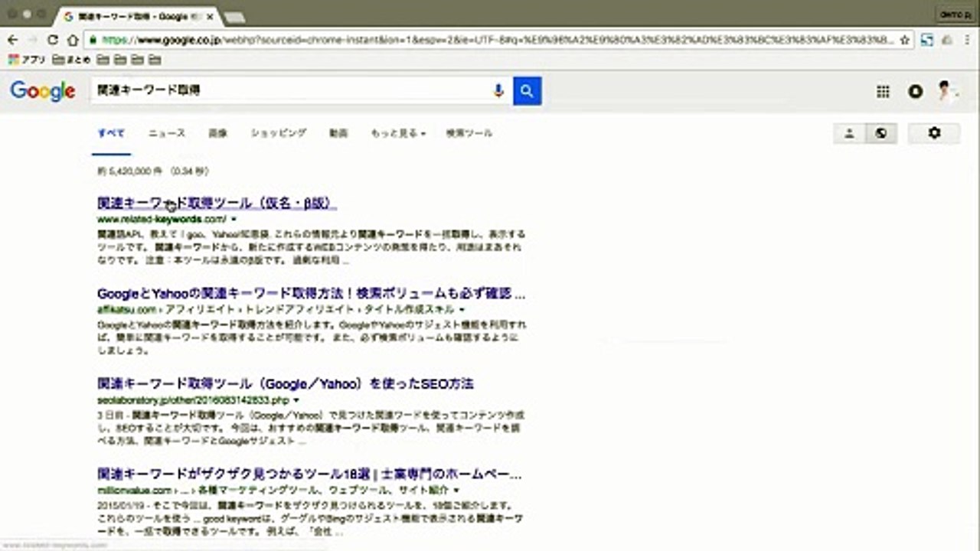980x551 pixels.
Task: Open GoogleとYahooの関連キーワード取得方法 result
Action: pos(312,293)
